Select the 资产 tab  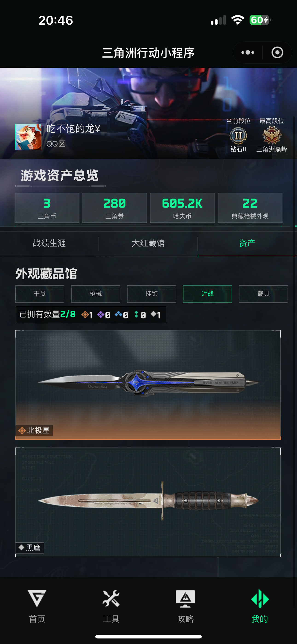(x=247, y=243)
